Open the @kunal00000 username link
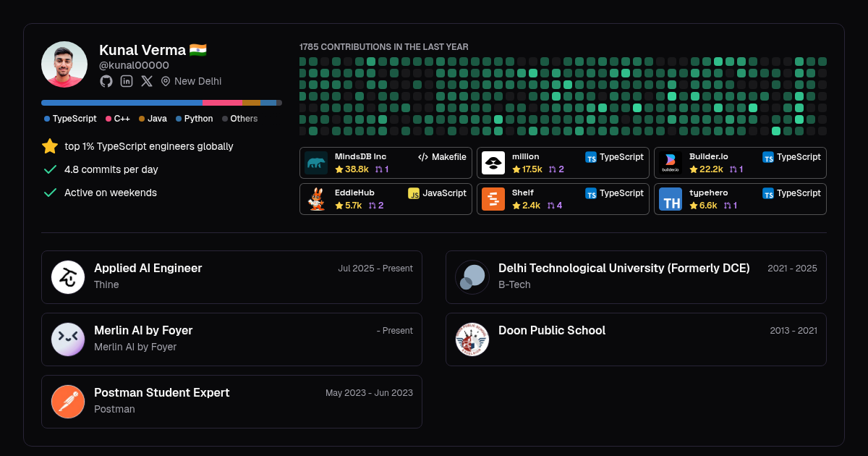 pyautogui.click(x=134, y=65)
